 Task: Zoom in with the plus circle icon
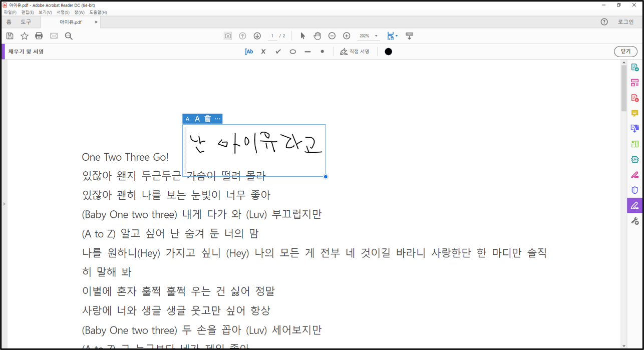[x=347, y=36]
